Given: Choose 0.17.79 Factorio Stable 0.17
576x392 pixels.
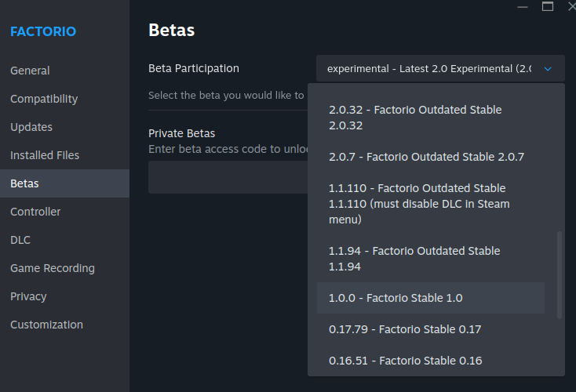Looking at the screenshot, I should 430,329.
